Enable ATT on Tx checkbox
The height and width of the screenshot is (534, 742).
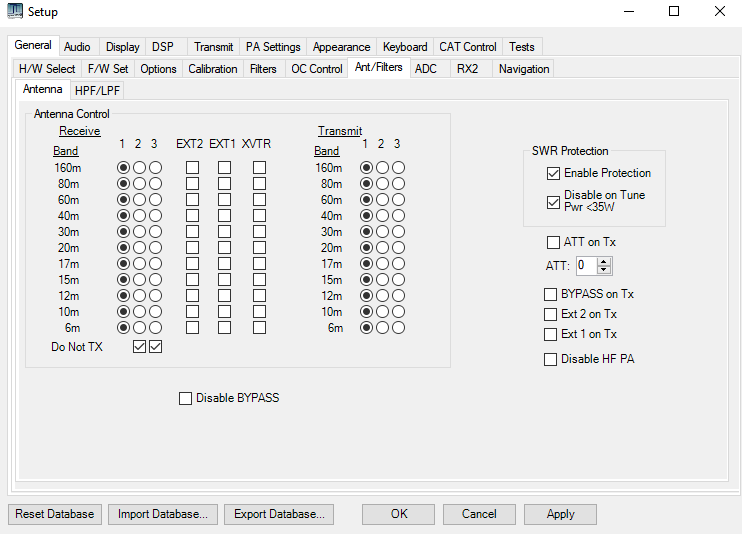[581, 242]
